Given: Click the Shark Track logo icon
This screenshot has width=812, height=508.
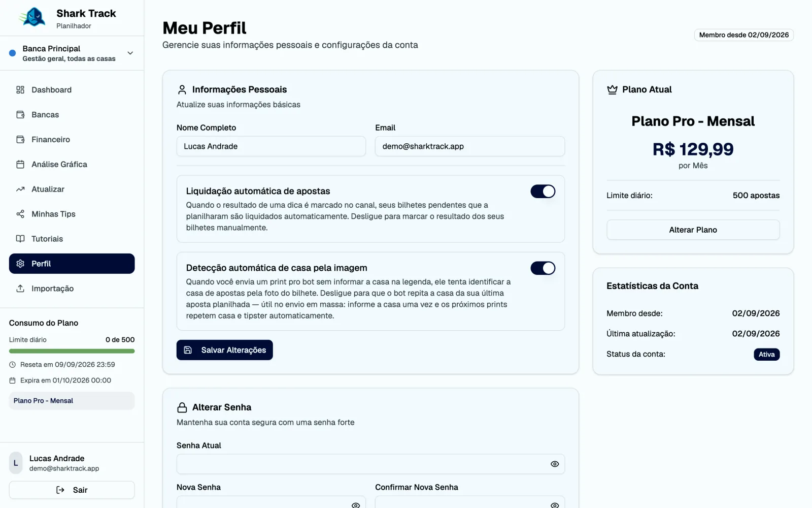Looking at the screenshot, I should coord(33,18).
